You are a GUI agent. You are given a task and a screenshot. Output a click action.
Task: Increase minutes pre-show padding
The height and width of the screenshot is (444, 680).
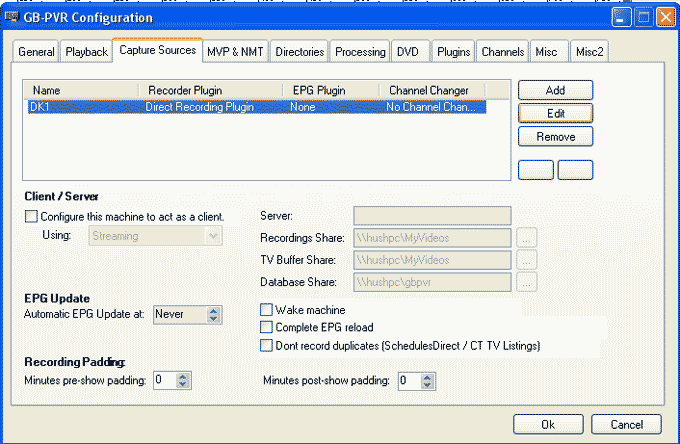click(x=183, y=377)
